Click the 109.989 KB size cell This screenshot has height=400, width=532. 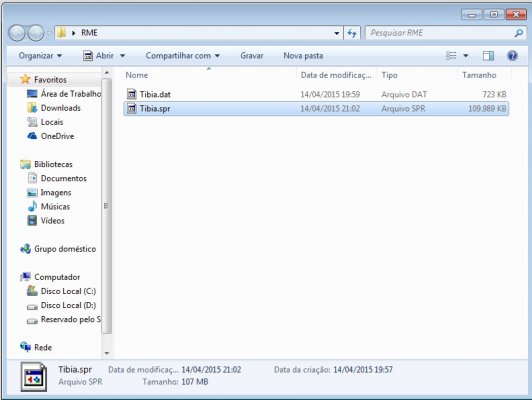pyautogui.click(x=487, y=109)
